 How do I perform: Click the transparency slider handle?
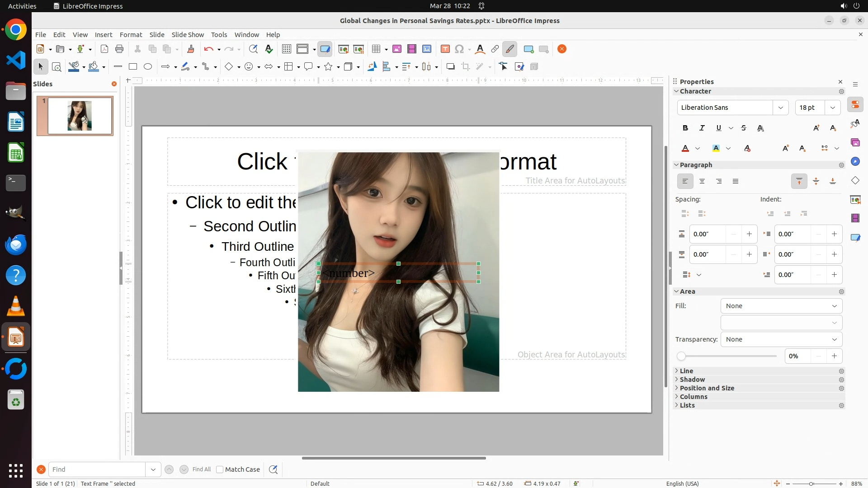tap(681, 356)
